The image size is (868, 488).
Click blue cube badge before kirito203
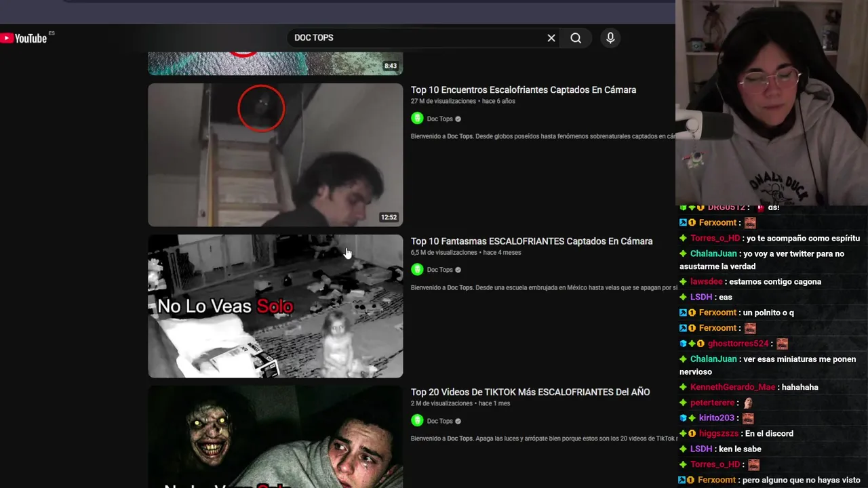[x=684, y=418]
